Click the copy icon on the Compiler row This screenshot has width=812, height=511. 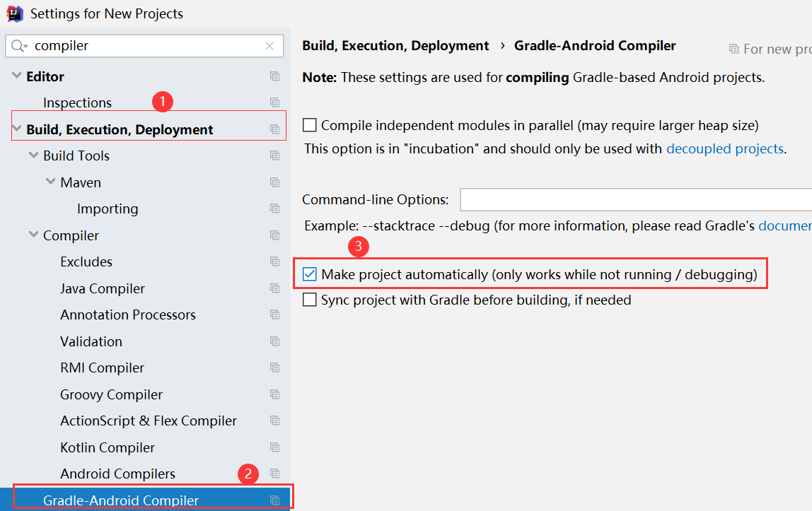tap(275, 235)
